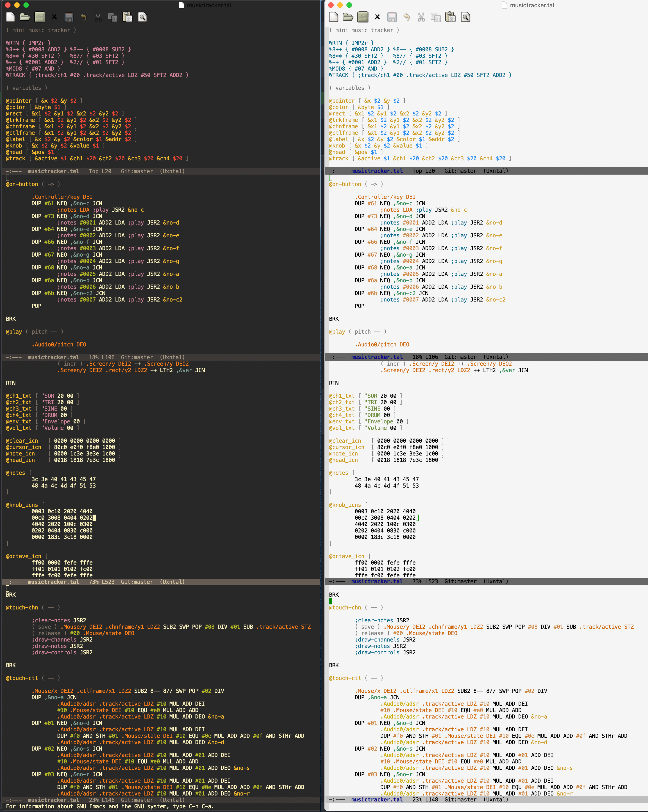Click Undo arrow icon in dark window
This screenshot has height=812, width=648.
coord(83,17)
